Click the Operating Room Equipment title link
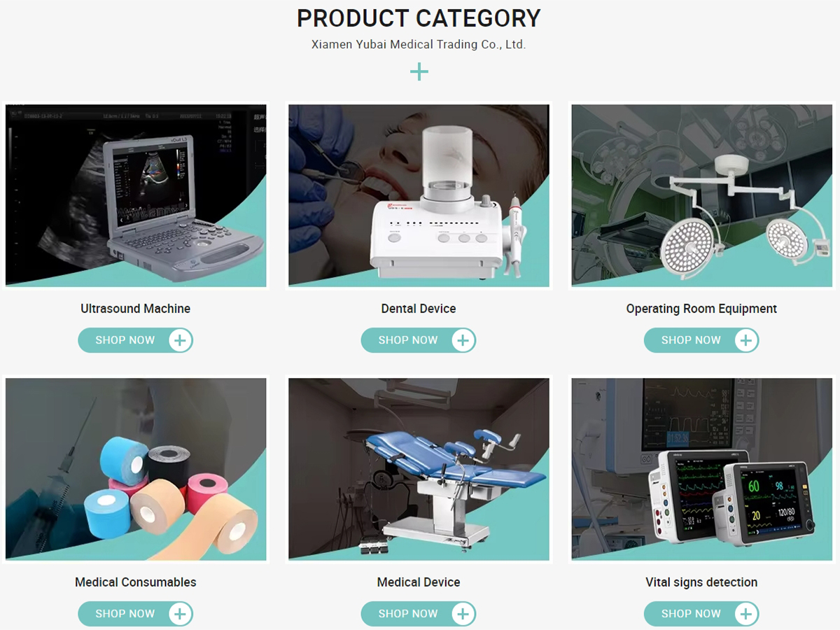840x630 pixels. (701, 309)
